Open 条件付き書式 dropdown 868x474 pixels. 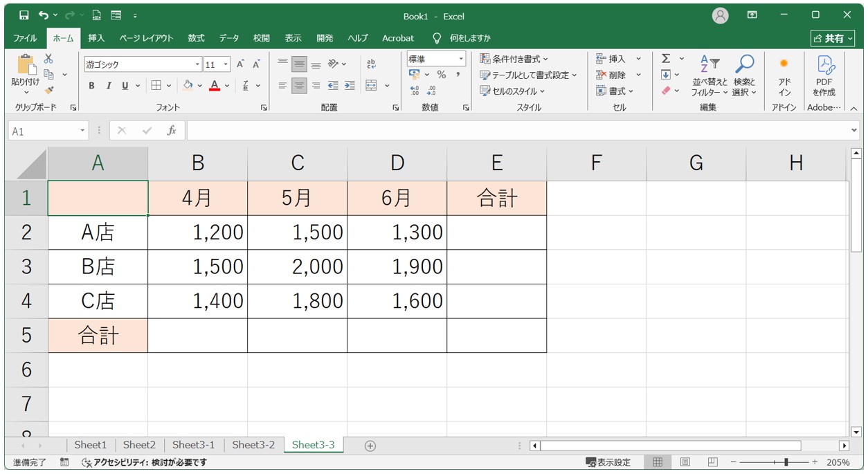(x=514, y=59)
